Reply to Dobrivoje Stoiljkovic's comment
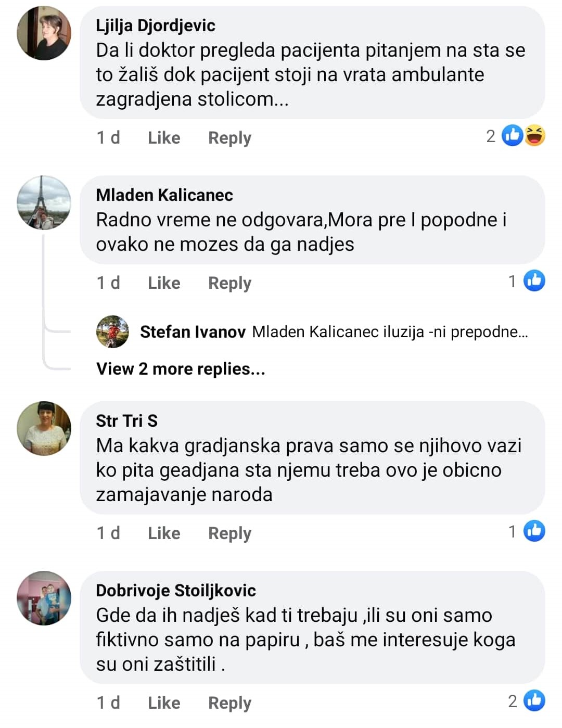The height and width of the screenshot is (728, 562). [229, 703]
